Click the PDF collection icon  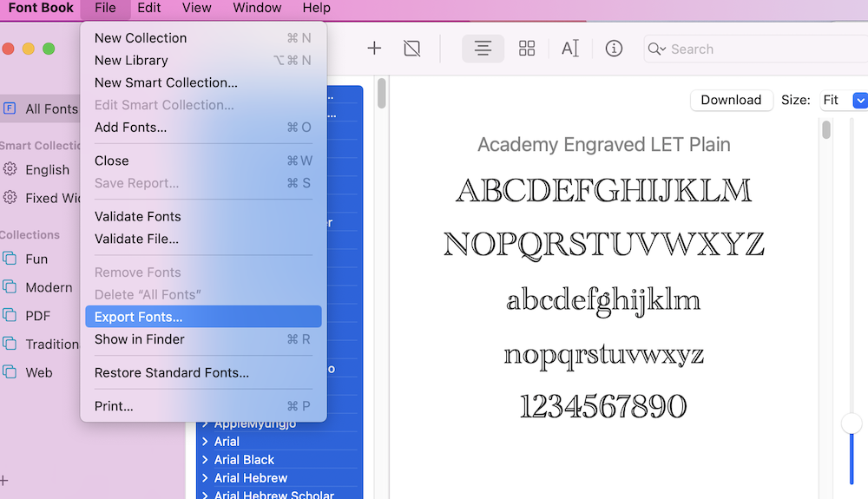click(10, 315)
